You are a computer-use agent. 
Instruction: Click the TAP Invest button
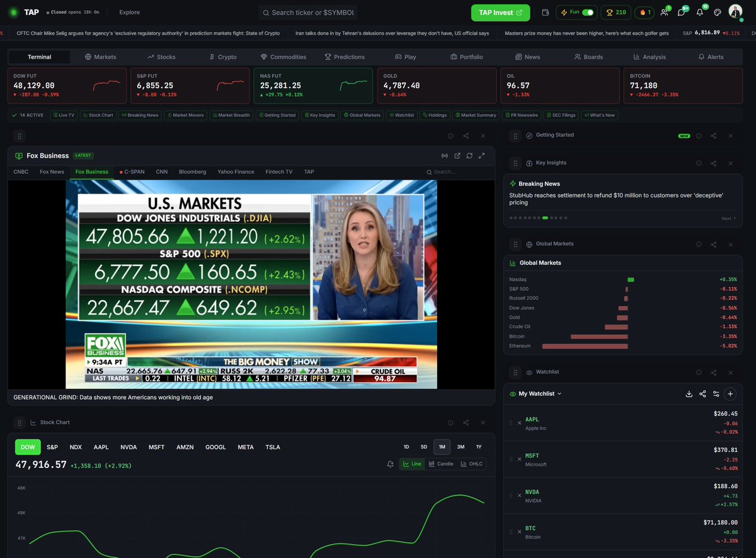(501, 13)
